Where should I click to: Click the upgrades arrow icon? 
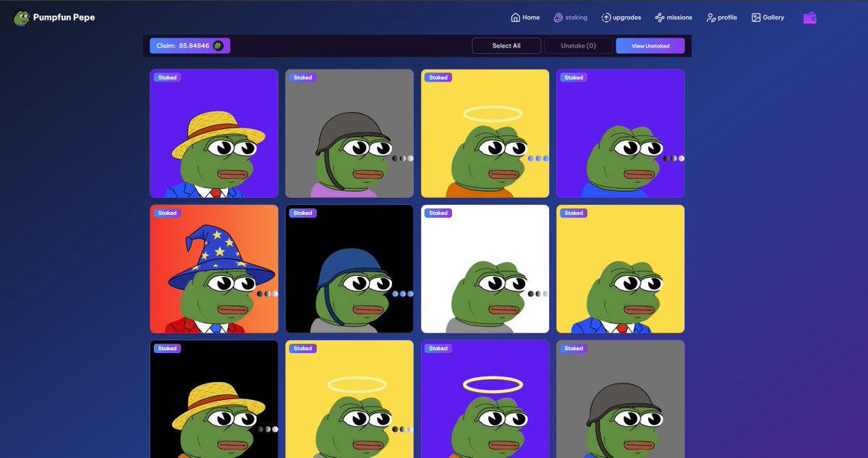tap(606, 17)
